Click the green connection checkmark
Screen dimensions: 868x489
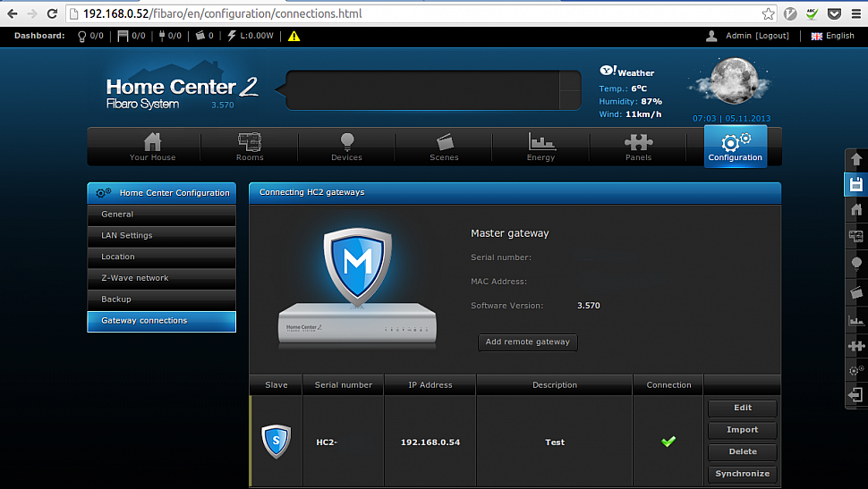[x=668, y=442]
